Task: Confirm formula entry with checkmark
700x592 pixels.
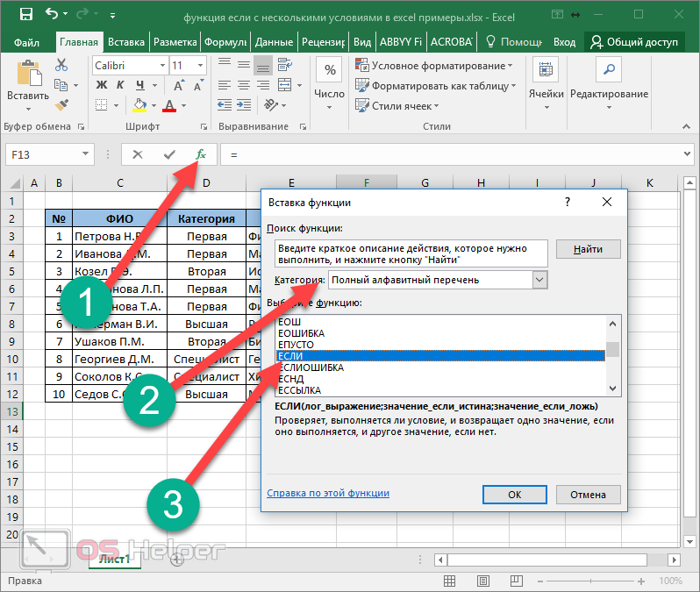Action: tap(169, 154)
